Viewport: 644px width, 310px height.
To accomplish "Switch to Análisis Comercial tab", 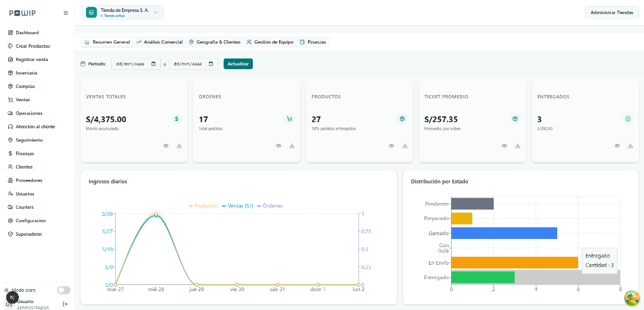I will [159, 42].
